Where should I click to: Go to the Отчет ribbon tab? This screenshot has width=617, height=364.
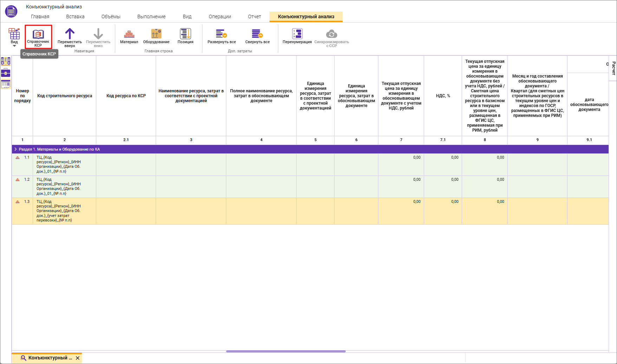(x=254, y=16)
